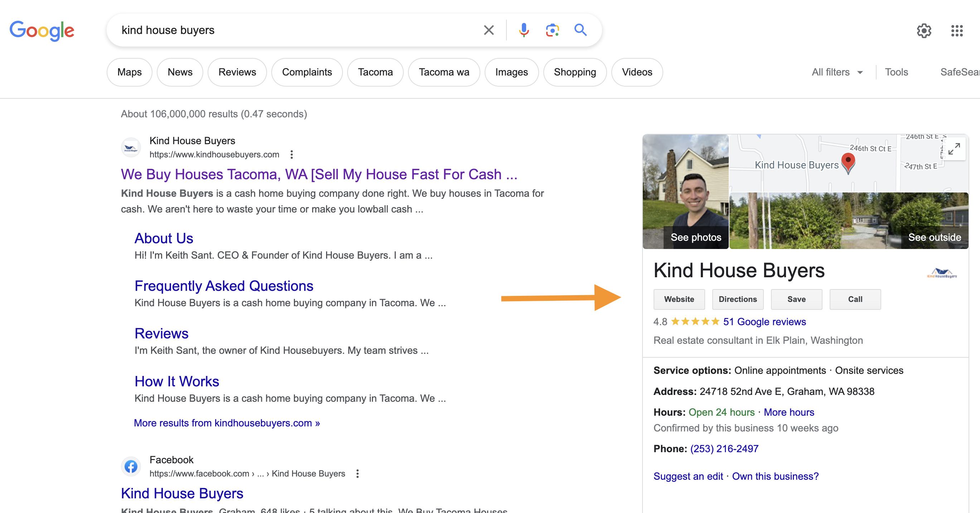Click the Google microphone search icon
The height and width of the screenshot is (513, 980).
pos(523,30)
